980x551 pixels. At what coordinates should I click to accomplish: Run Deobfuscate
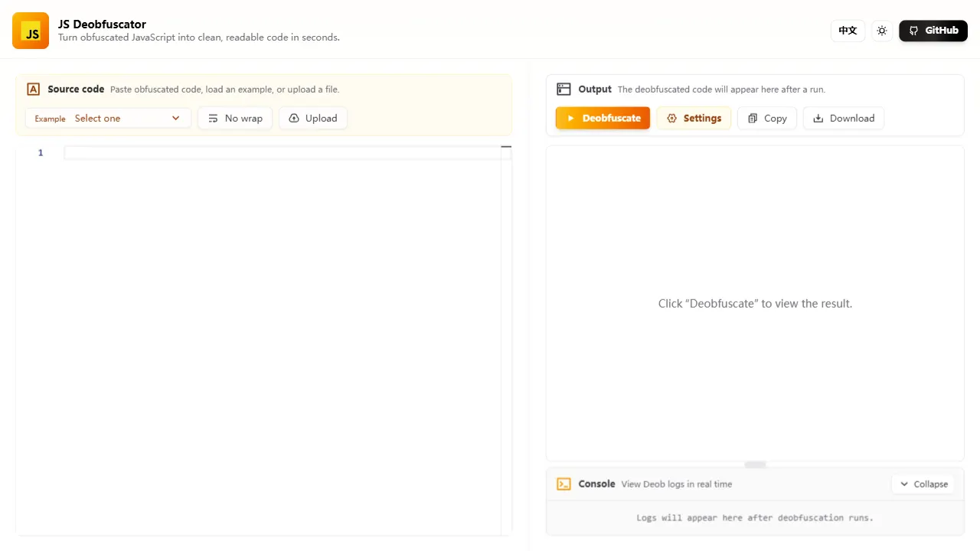(x=603, y=118)
